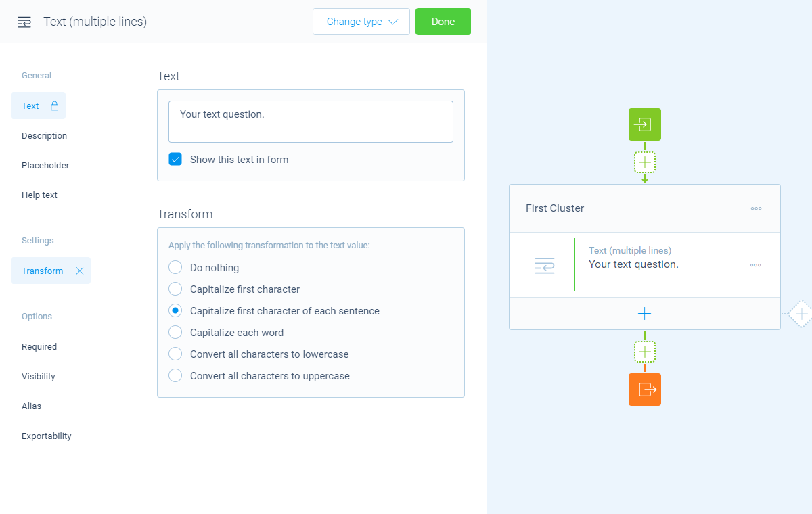
Task: Click the multi-line block icon in First Cluster
Action: (x=545, y=265)
